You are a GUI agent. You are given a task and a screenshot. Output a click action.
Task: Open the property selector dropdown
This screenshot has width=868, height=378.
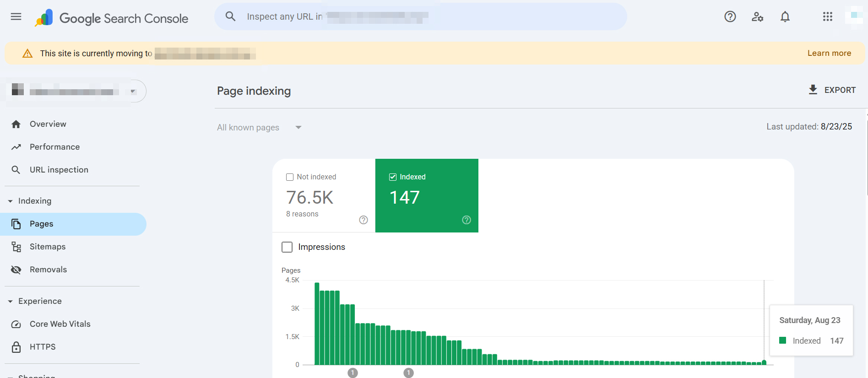[x=133, y=91]
